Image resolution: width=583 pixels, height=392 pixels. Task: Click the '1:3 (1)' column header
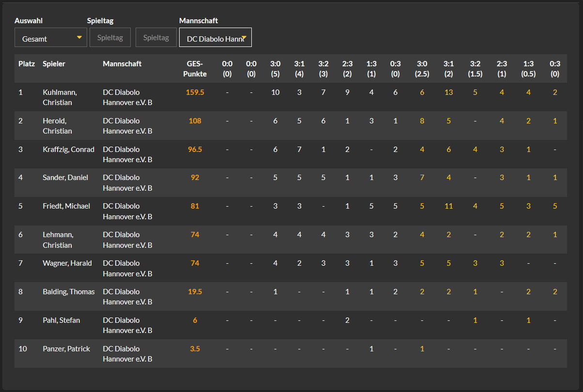coord(371,69)
